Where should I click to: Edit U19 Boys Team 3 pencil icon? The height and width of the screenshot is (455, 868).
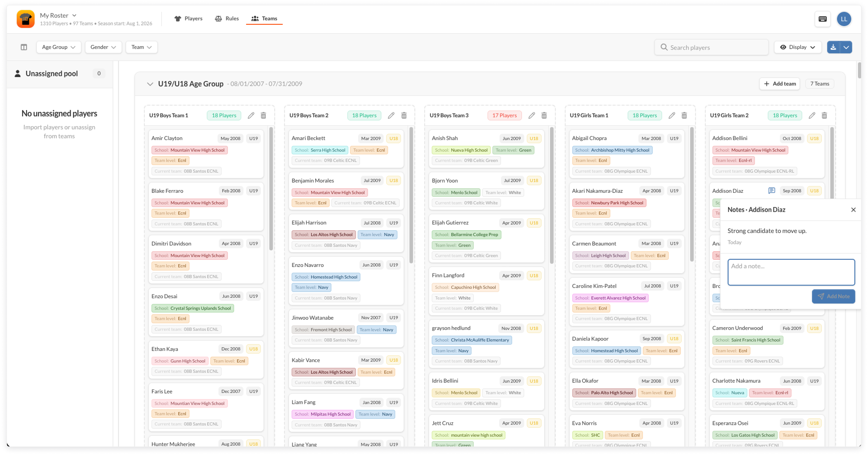pyautogui.click(x=532, y=115)
